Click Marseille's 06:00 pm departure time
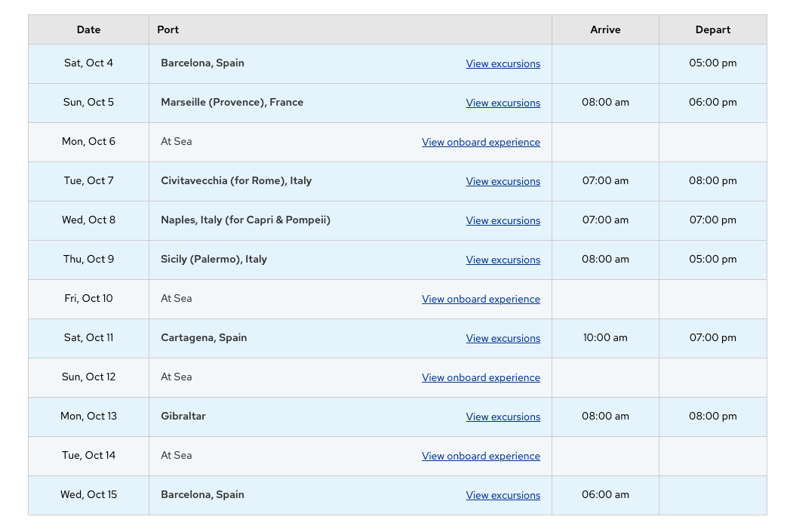The width and height of the screenshot is (787, 532). 712,102
